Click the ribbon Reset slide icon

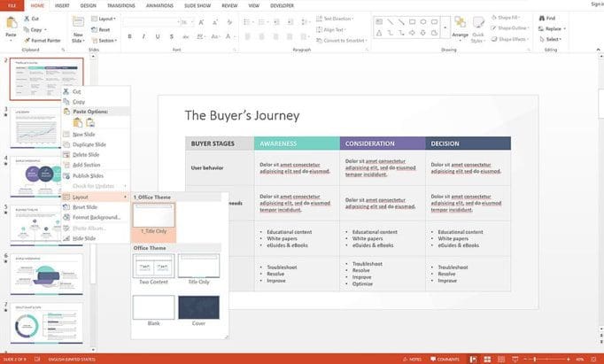coord(94,29)
